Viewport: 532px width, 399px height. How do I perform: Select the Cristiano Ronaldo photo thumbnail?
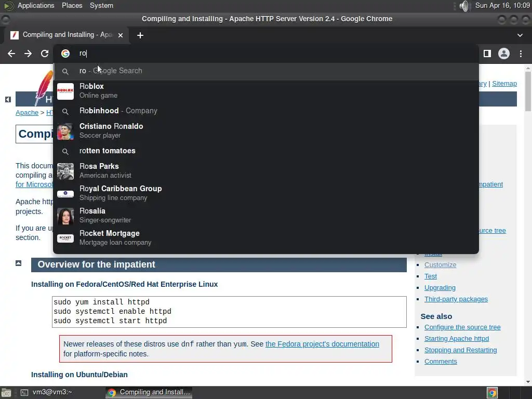pyautogui.click(x=65, y=131)
